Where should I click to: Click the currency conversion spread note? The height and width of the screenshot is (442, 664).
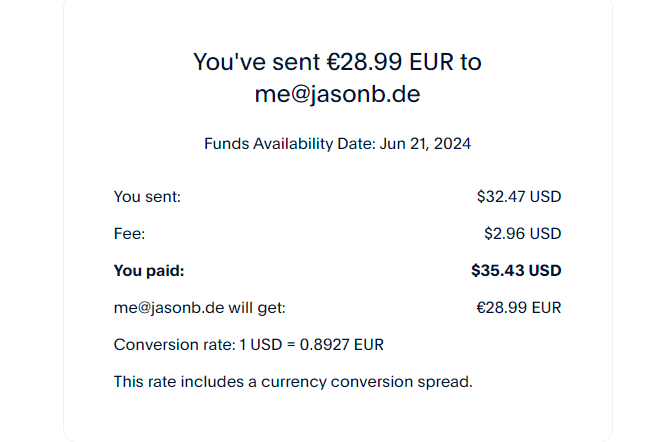pyautogui.click(x=293, y=382)
